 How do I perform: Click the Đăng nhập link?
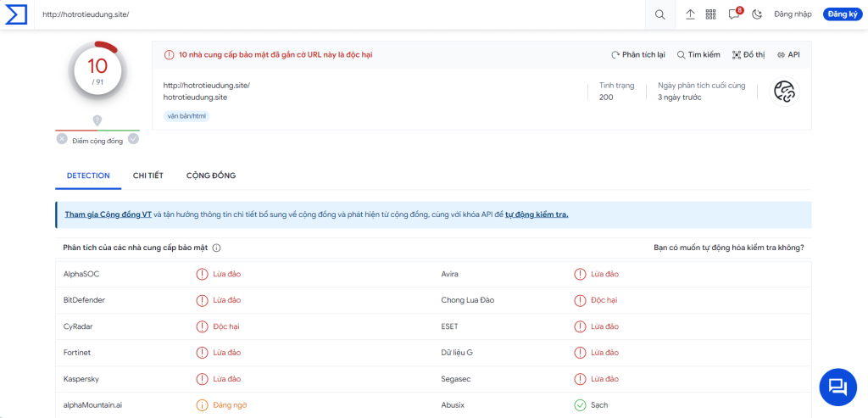point(793,14)
